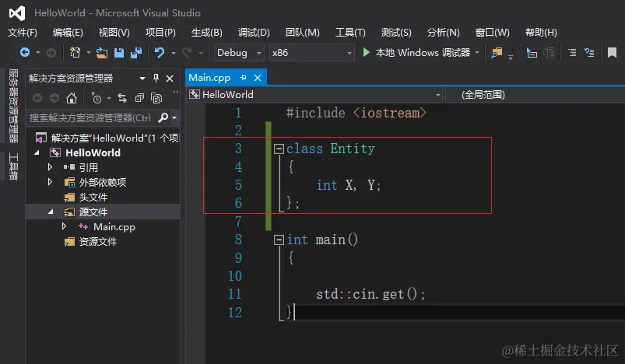Click the Navigate Forward arrow icon
625x364 pixels.
51,53
